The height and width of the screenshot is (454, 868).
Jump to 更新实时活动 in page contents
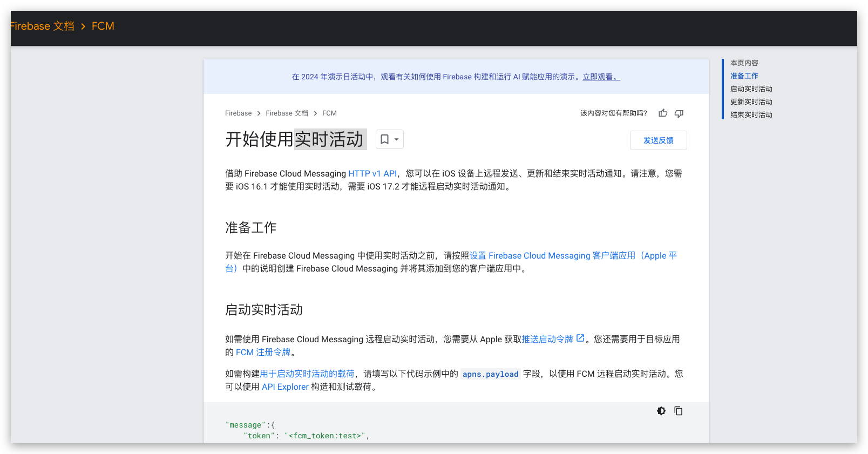tap(751, 102)
